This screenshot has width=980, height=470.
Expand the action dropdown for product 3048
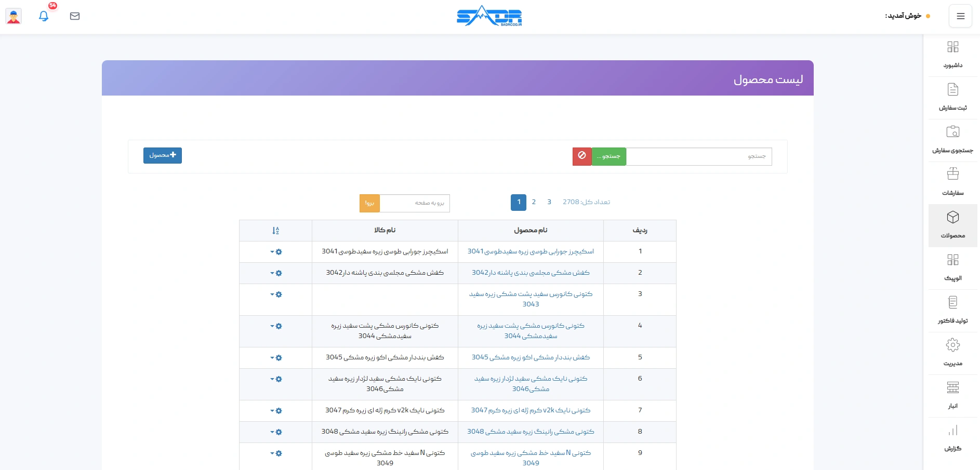[276, 432]
